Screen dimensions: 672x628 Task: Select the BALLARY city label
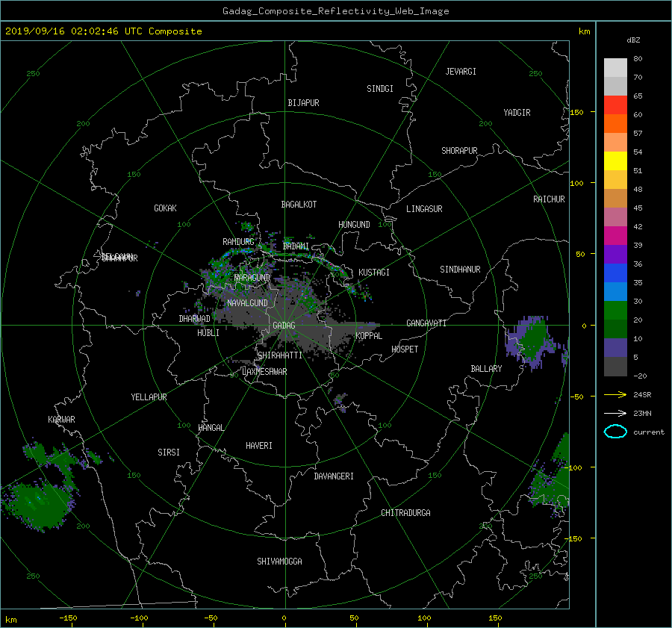[486, 369]
